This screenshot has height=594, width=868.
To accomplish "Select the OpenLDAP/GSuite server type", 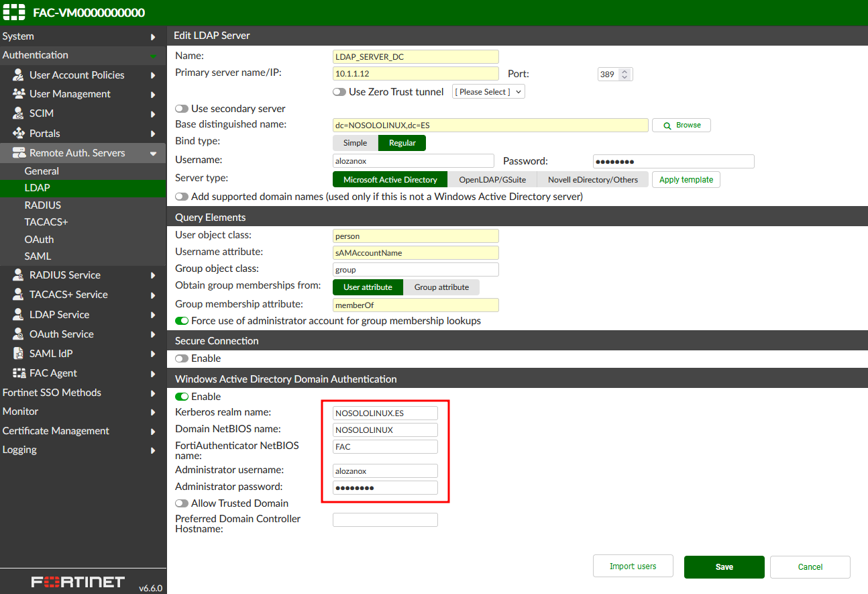I will (493, 179).
